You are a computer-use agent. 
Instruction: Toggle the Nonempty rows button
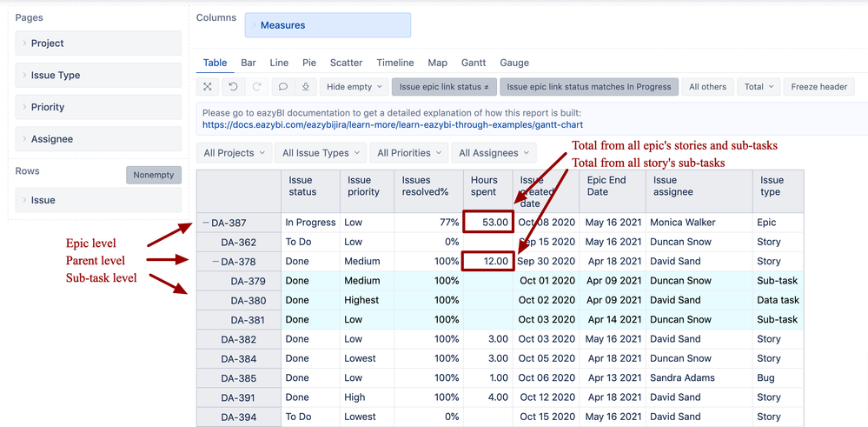pos(154,175)
